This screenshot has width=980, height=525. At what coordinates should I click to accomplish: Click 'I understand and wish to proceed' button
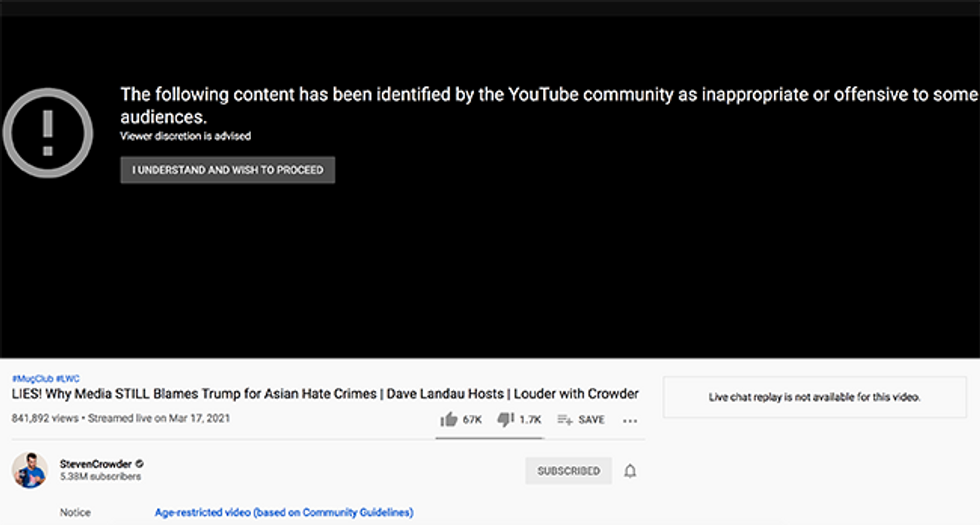pos(228,170)
